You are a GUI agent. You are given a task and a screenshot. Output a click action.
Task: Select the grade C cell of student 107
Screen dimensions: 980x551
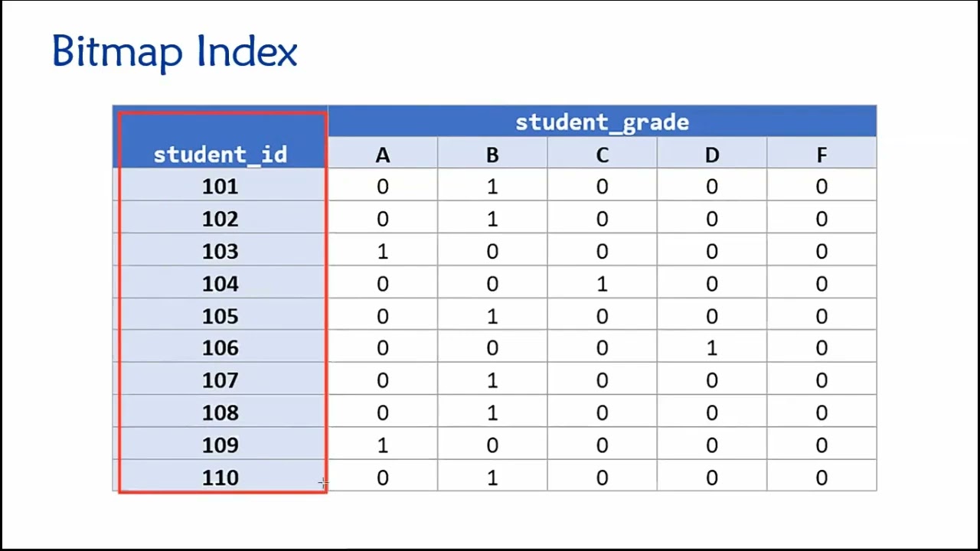(x=602, y=380)
